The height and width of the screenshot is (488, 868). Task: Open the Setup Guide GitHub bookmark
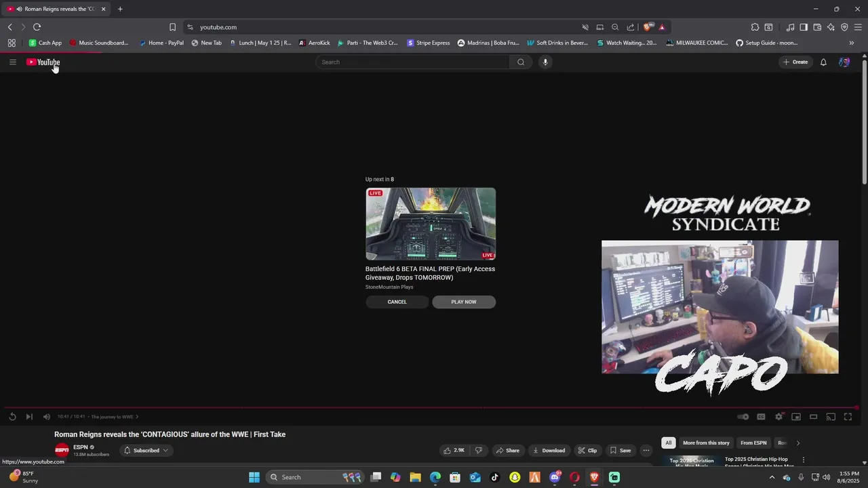pyautogui.click(x=766, y=43)
